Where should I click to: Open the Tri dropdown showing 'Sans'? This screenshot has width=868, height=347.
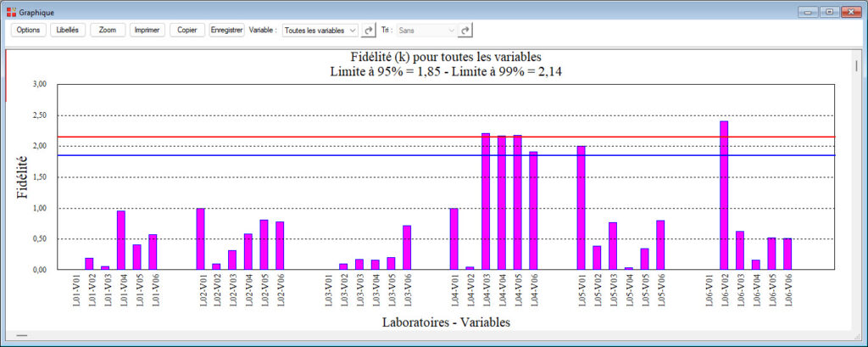click(426, 30)
